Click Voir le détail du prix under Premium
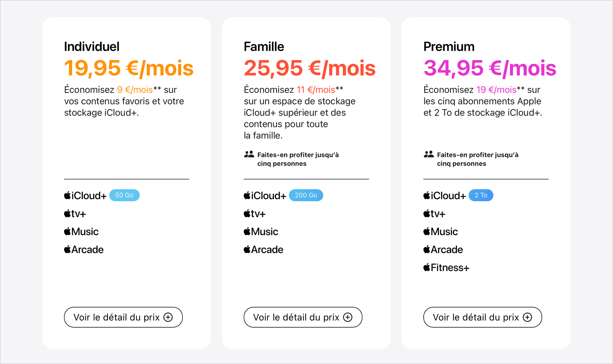Screen dimensions: 613x364 pyautogui.click(x=482, y=317)
